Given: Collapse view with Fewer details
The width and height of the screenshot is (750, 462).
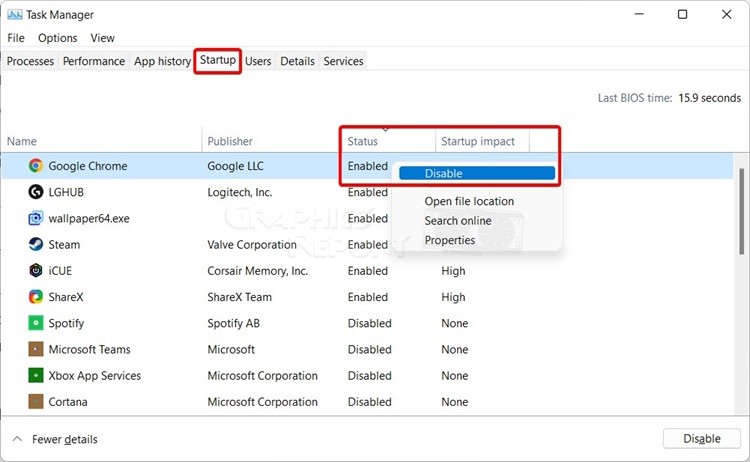Looking at the screenshot, I should [x=55, y=439].
